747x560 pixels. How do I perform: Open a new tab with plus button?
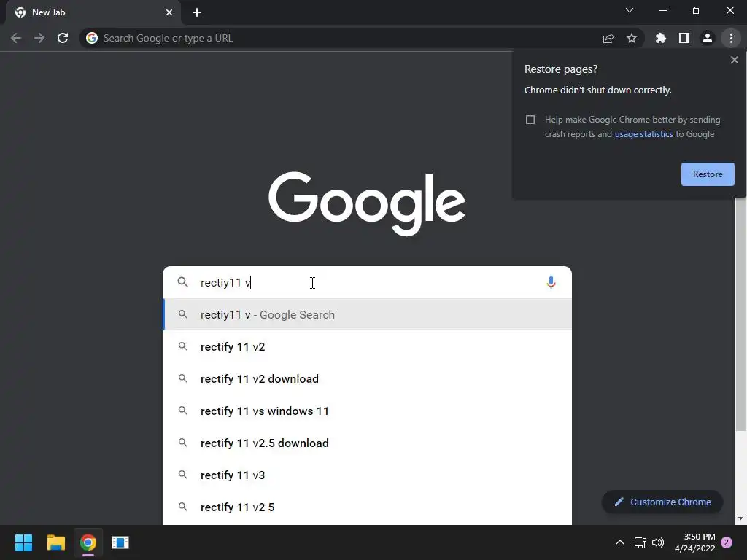(x=197, y=12)
